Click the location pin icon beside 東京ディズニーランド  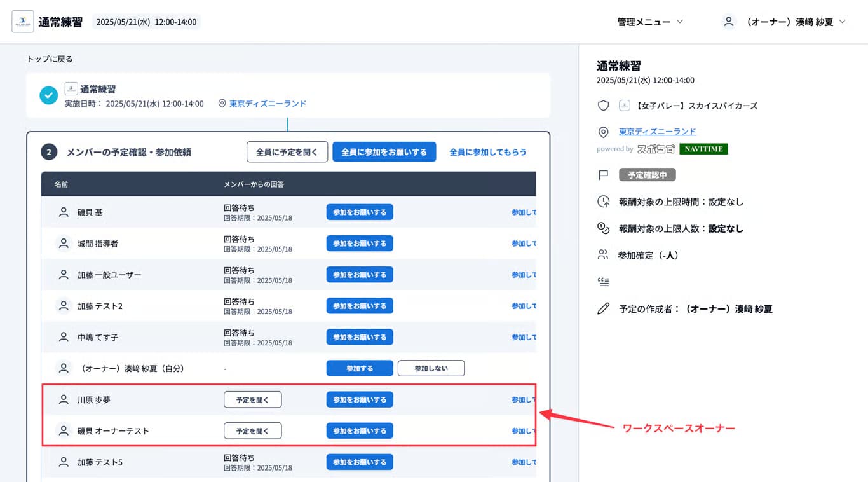603,132
